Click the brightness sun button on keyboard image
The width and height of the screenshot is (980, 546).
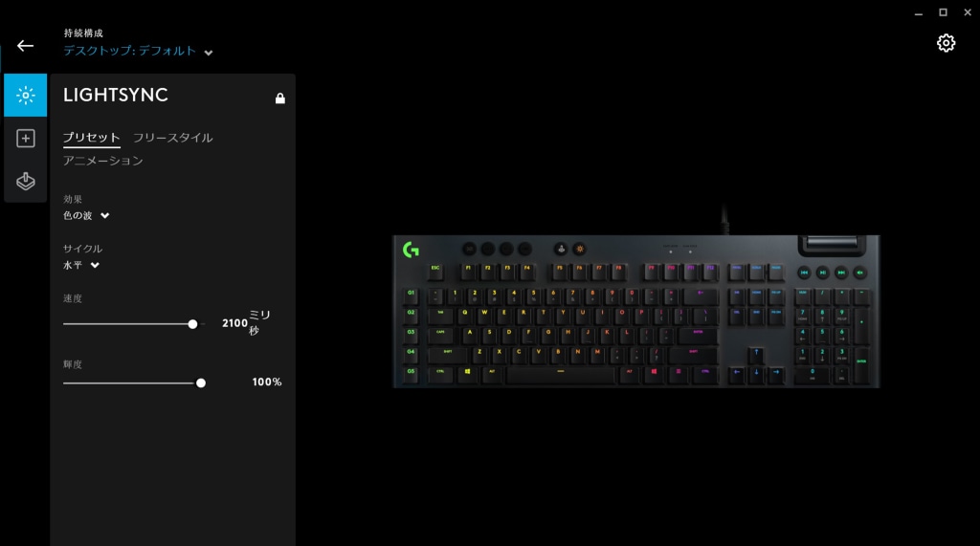point(579,249)
